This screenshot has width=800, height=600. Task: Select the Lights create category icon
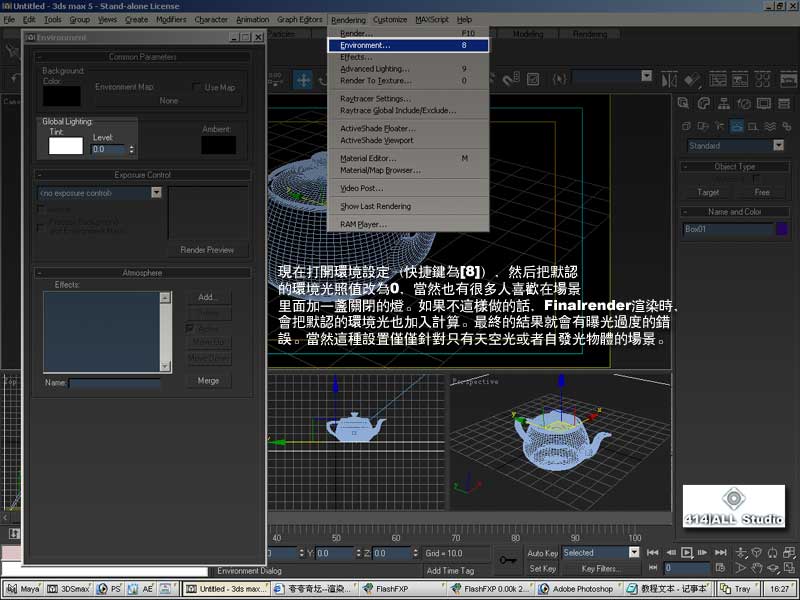pos(719,126)
